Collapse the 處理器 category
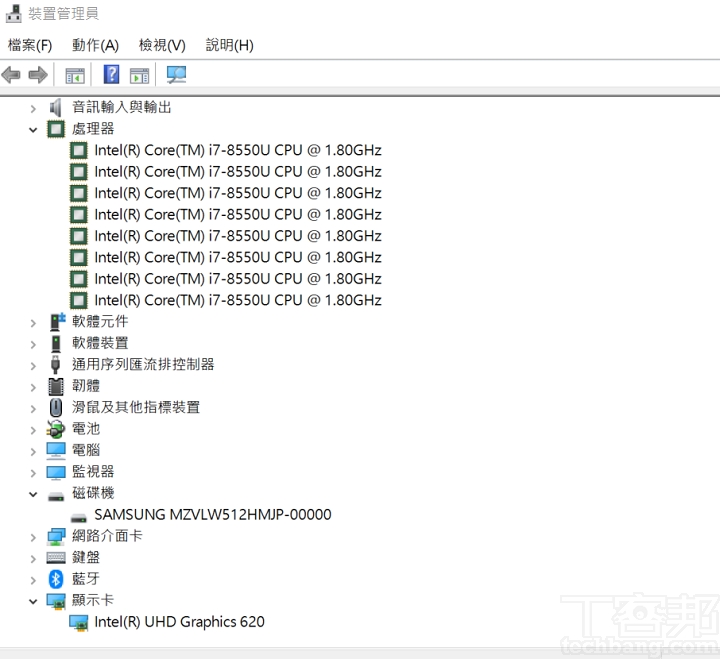 33,130
